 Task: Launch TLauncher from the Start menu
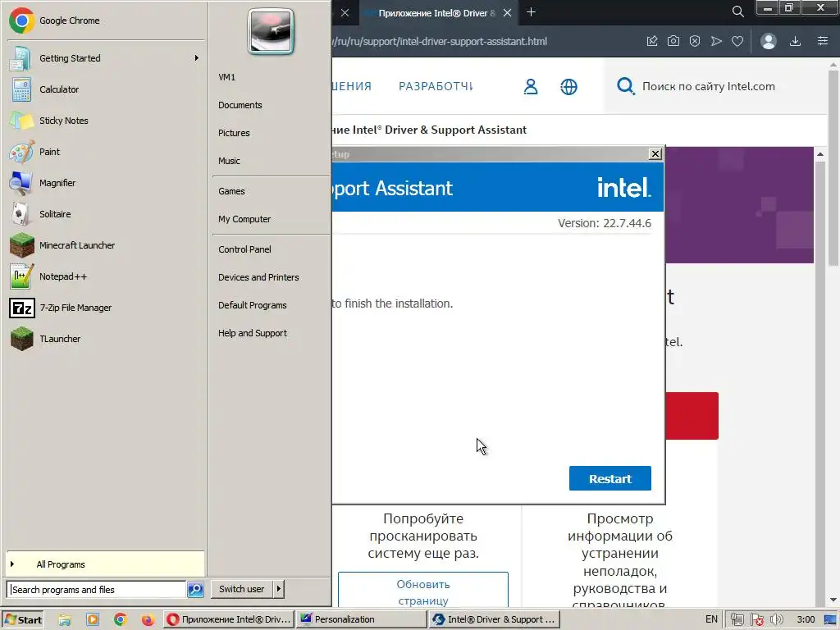coord(105,339)
